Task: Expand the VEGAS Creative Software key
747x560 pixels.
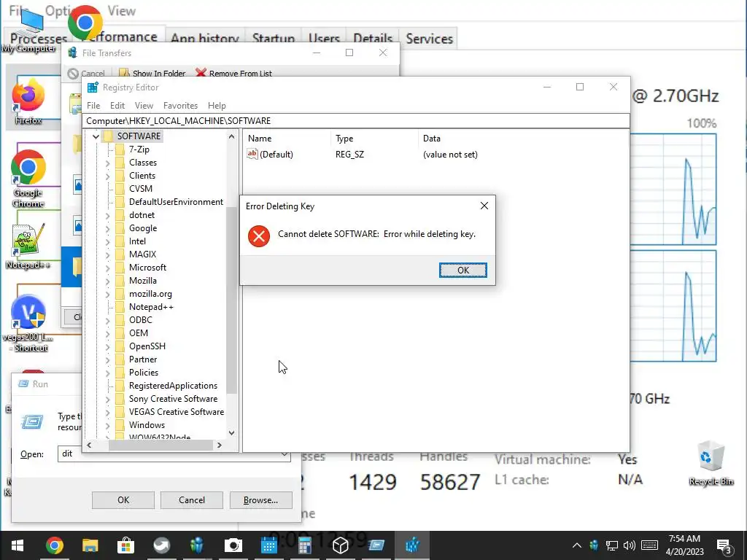Action: tap(108, 413)
